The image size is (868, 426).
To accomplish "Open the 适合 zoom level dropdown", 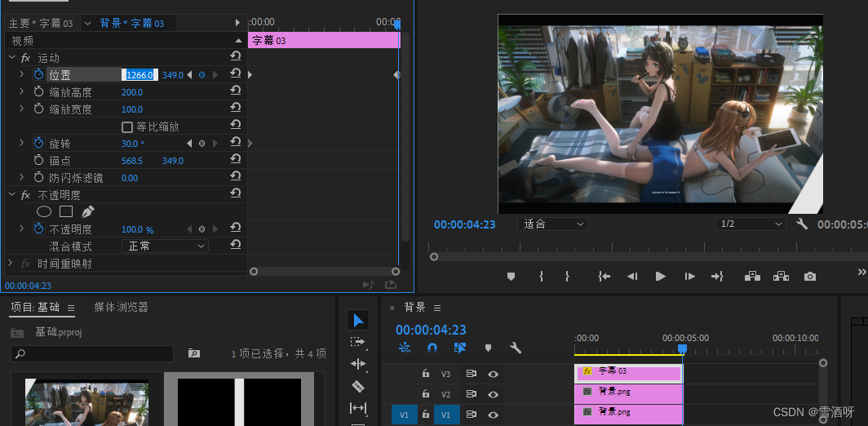I will click(552, 224).
